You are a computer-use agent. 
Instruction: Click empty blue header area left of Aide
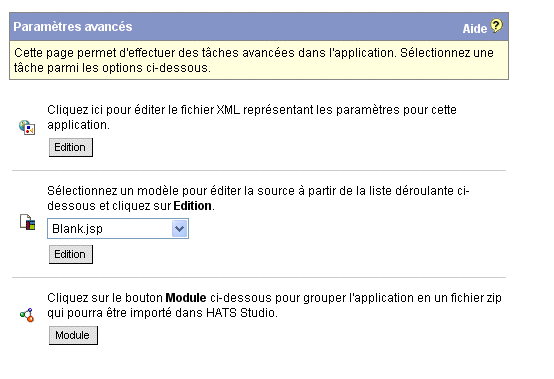point(297,27)
